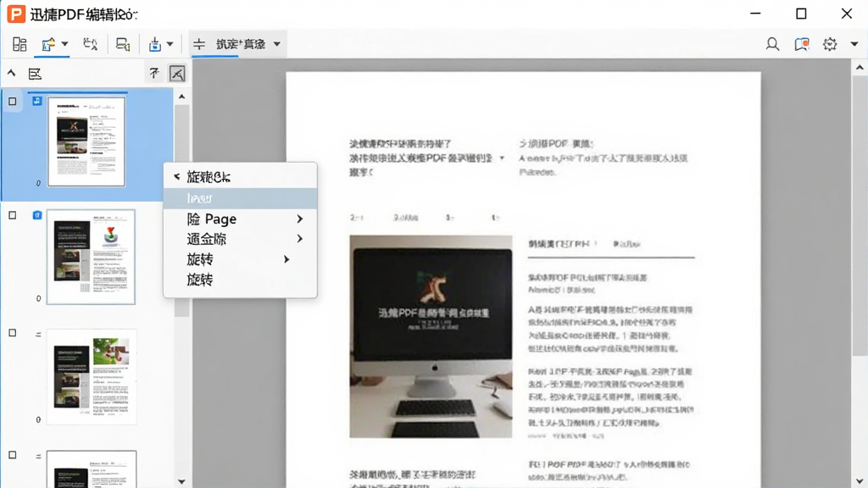Open the settings gear icon
This screenshot has height=488, width=868.
[830, 44]
